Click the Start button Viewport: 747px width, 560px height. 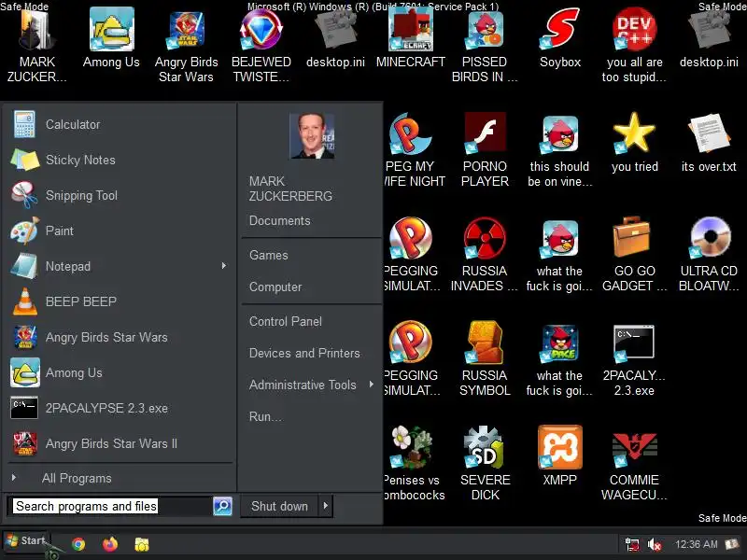pos(26,541)
